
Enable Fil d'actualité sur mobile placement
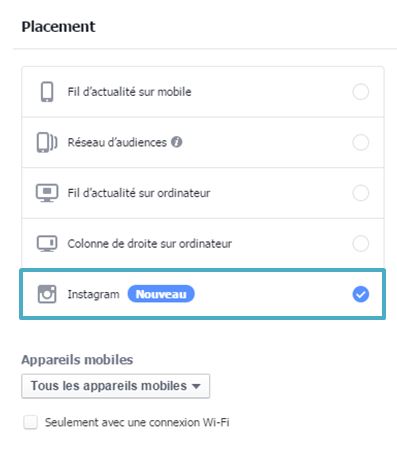[361, 92]
